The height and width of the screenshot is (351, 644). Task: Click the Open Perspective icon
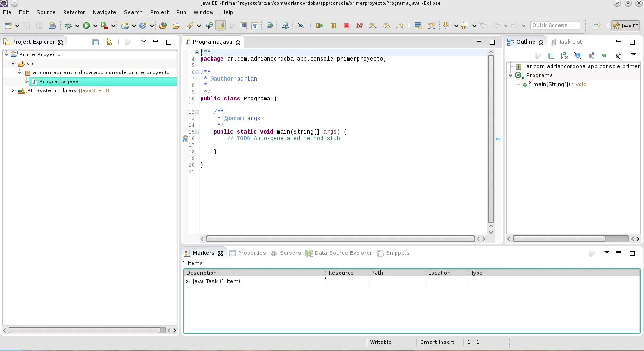(x=597, y=26)
